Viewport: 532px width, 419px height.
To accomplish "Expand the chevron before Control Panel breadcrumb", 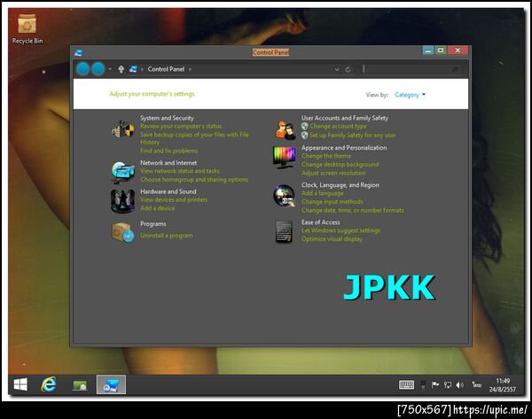I will pyautogui.click(x=142, y=69).
